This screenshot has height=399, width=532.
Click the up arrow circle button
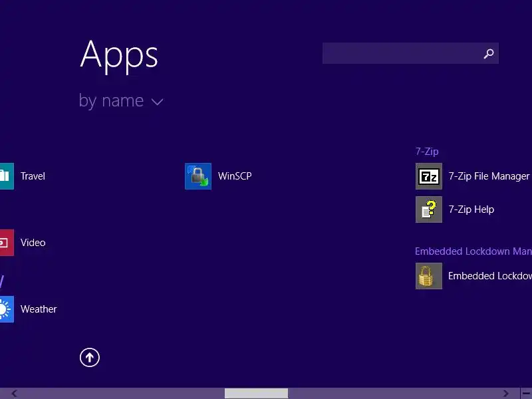tap(90, 357)
